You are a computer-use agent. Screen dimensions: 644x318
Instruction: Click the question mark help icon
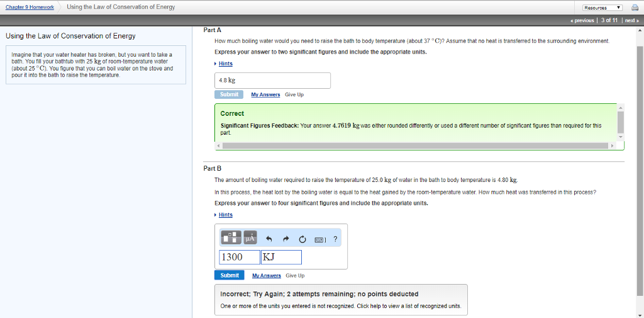pos(335,239)
